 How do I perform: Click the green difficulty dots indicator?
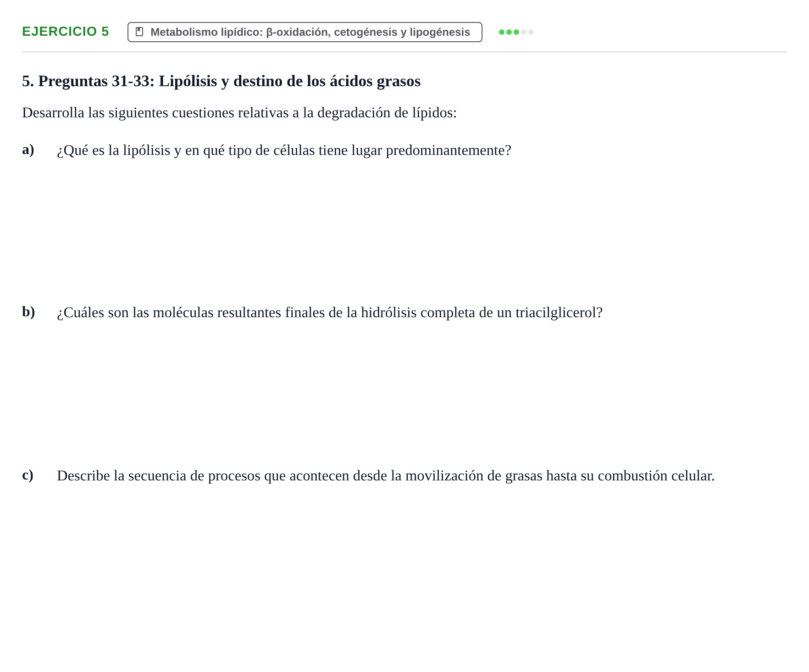click(x=516, y=32)
